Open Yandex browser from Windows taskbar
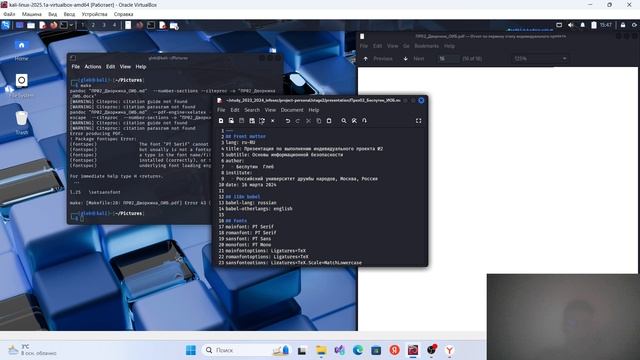The image size is (640, 360). tap(449, 350)
